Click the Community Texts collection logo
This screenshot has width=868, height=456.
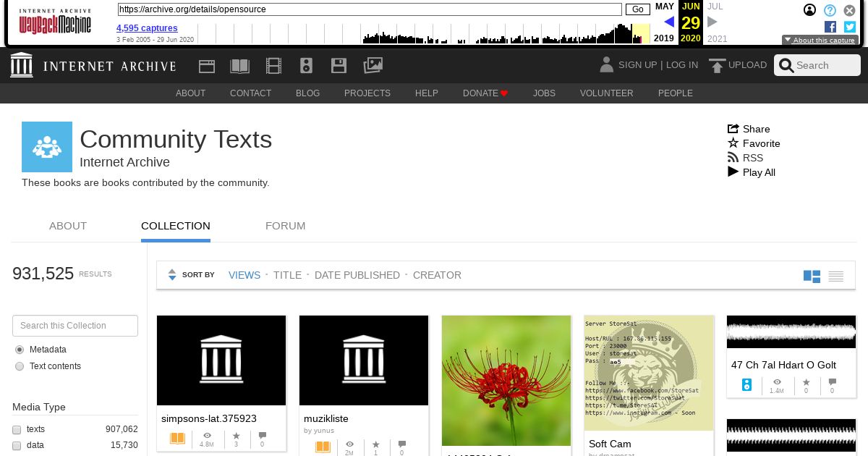(x=47, y=147)
